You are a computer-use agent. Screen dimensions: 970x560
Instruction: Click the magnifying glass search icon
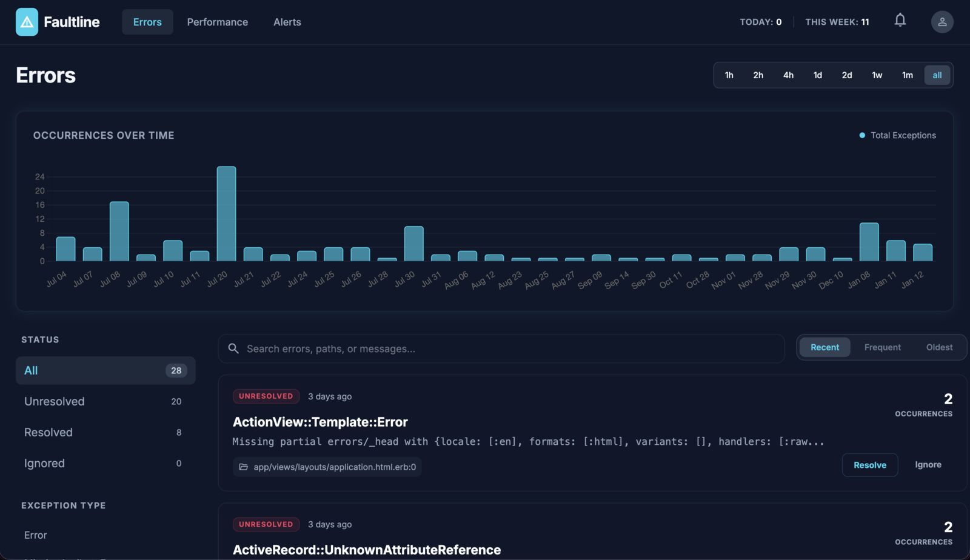233,348
